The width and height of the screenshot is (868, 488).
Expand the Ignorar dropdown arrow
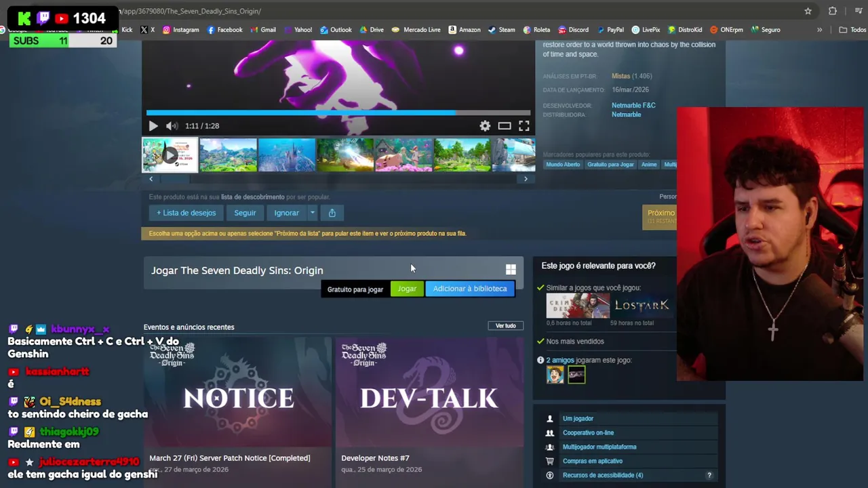click(x=312, y=213)
